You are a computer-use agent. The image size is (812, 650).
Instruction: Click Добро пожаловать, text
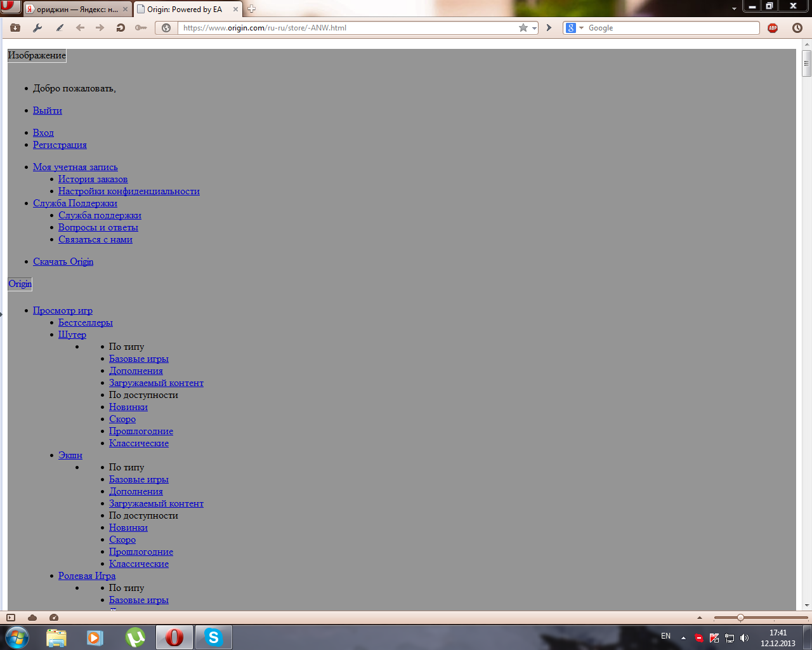pyautogui.click(x=74, y=88)
